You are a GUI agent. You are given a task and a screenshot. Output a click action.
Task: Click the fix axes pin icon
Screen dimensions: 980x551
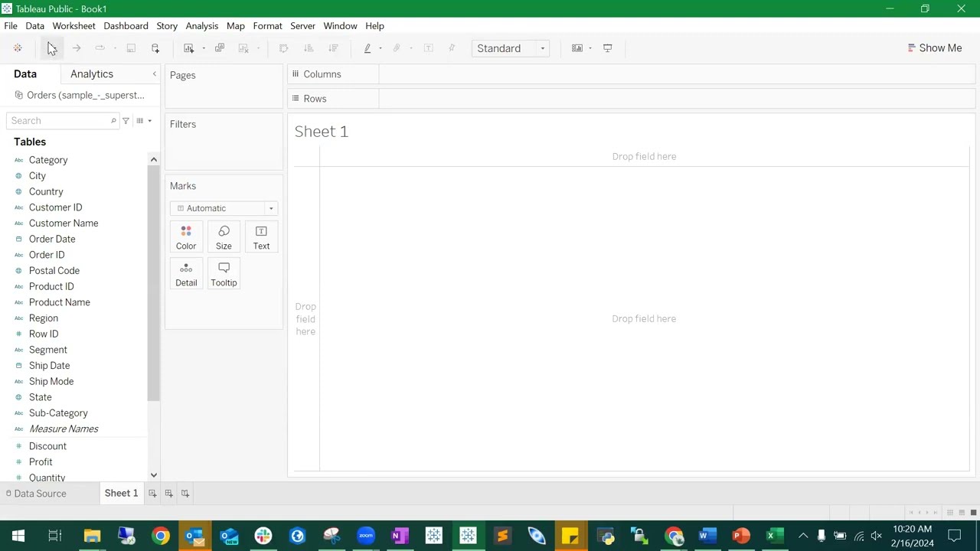(452, 48)
